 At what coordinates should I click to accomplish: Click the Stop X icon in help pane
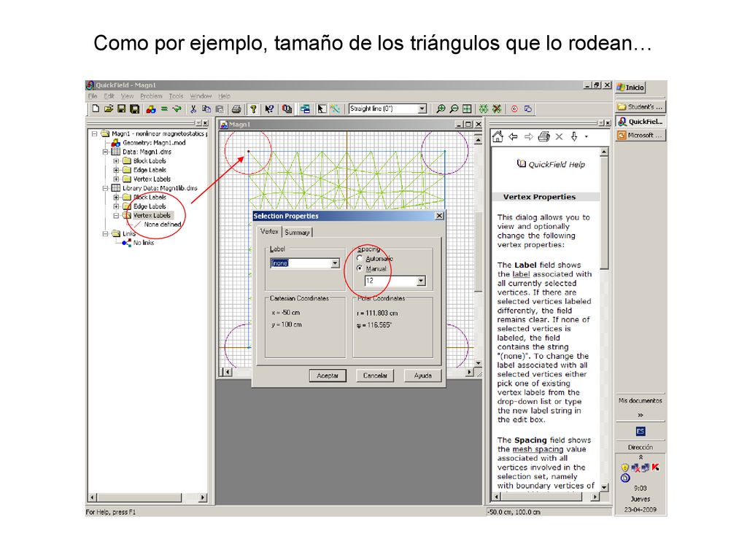[560, 136]
